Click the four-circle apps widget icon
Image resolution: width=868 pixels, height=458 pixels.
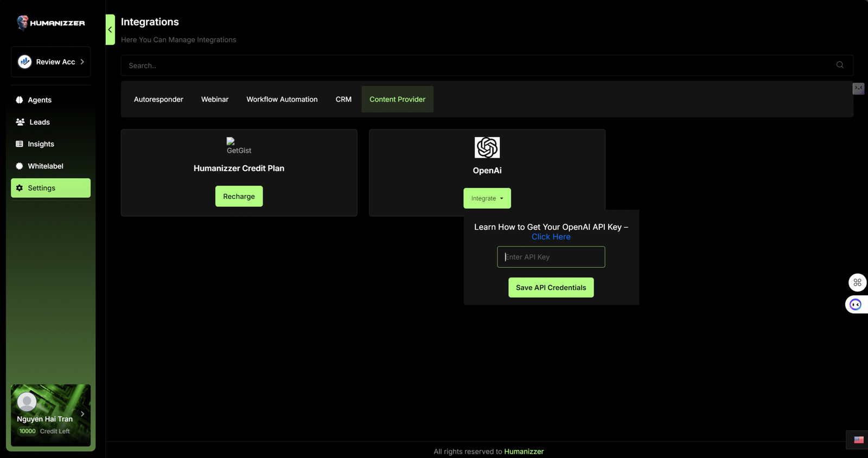tap(857, 282)
